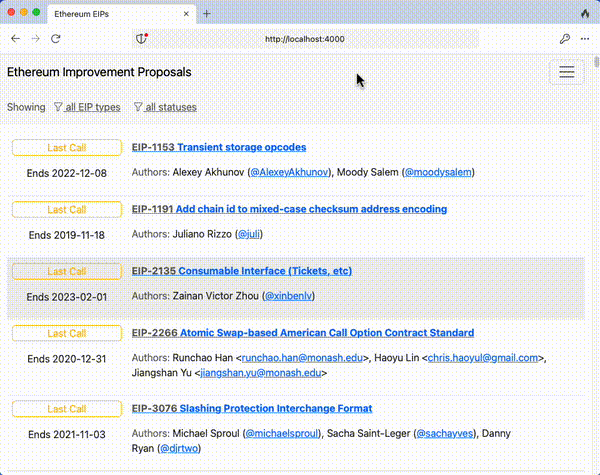
Task: Click the Ends 2023-02-01 date
Action: click(x=67, y=297)
